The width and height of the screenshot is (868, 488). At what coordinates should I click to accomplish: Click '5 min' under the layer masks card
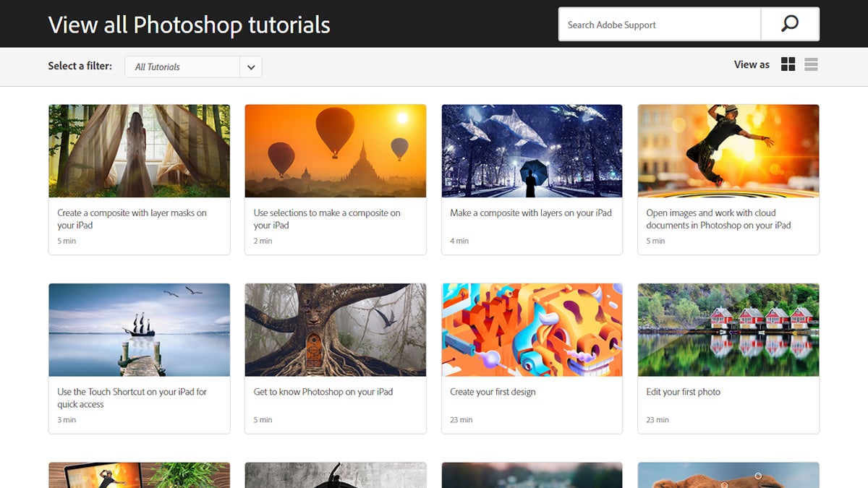[x=67, y=241]
